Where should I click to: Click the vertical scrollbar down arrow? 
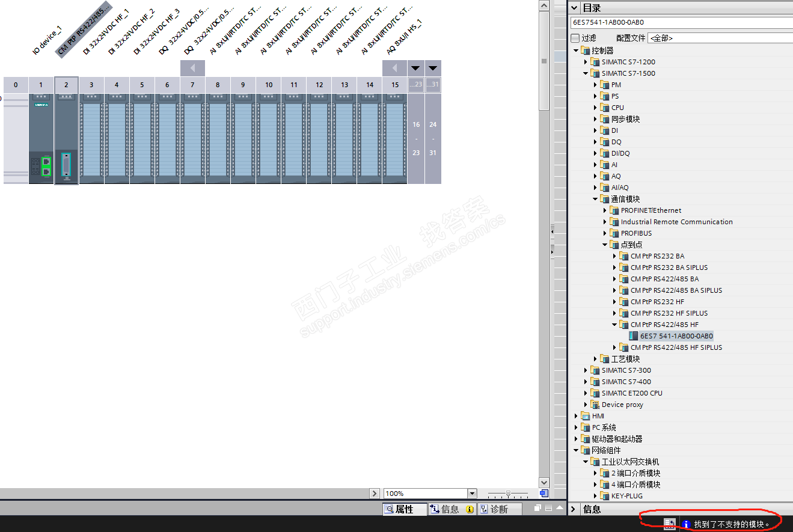pyautogui.click(x=544, y=482)
